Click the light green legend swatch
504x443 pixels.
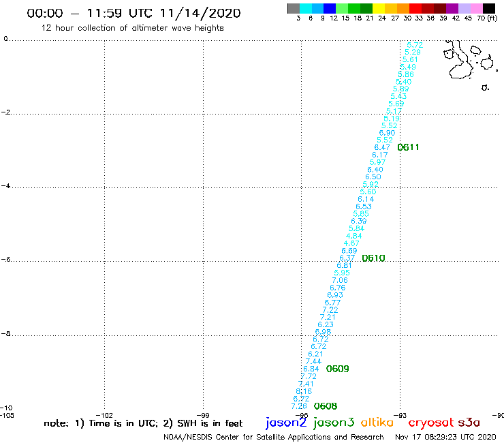tap(342, 8)
